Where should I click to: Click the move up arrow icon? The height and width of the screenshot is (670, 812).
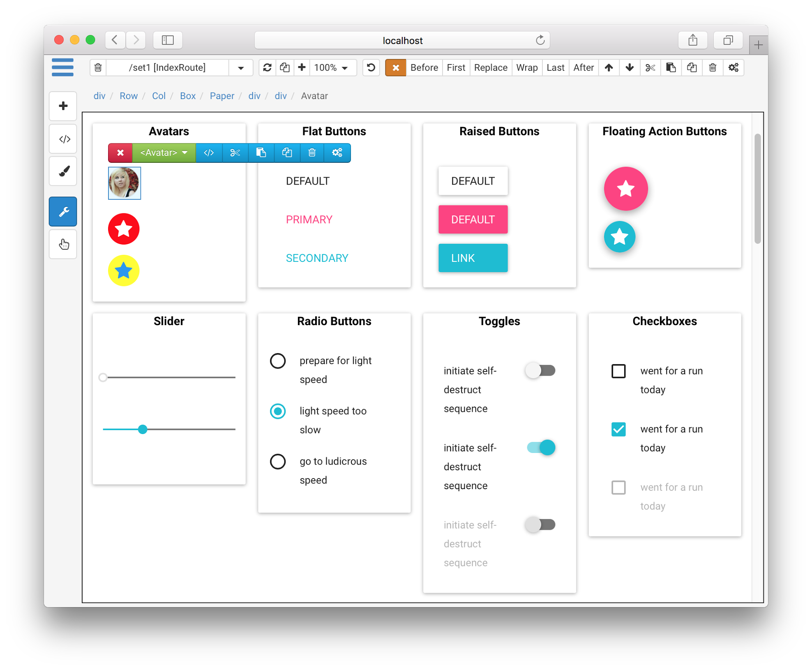point(609,68)
